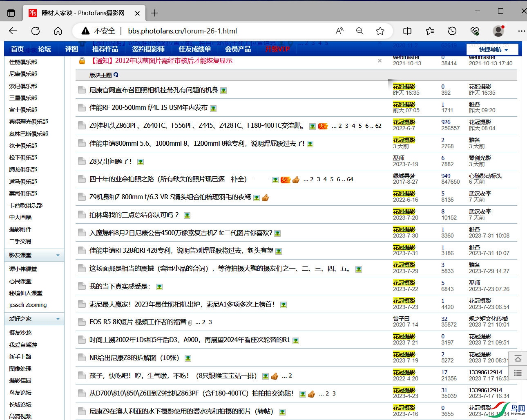Open thread 佳能RF 200-500mm f/4L IS USM年内发布
The image size is (527, 420).
coord(148,108)
